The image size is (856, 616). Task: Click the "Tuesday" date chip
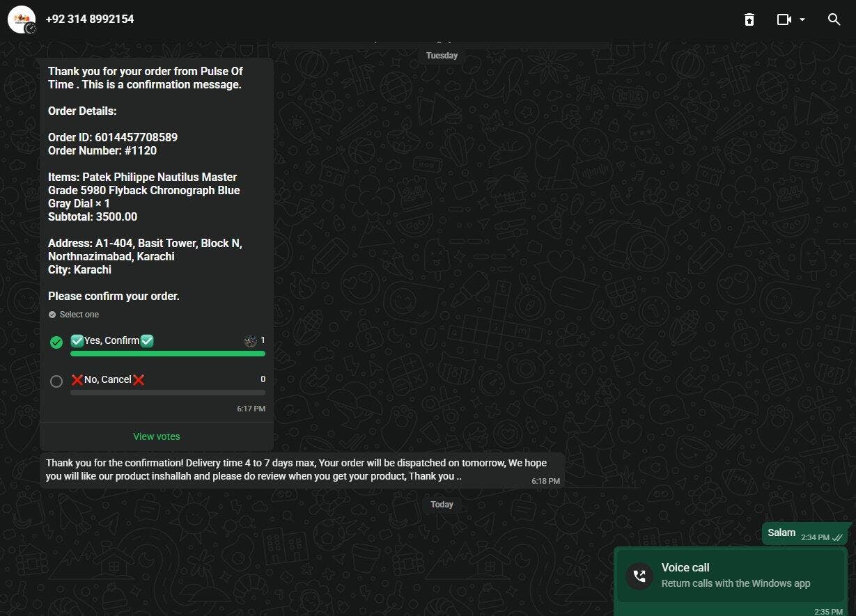click(442, 56)
